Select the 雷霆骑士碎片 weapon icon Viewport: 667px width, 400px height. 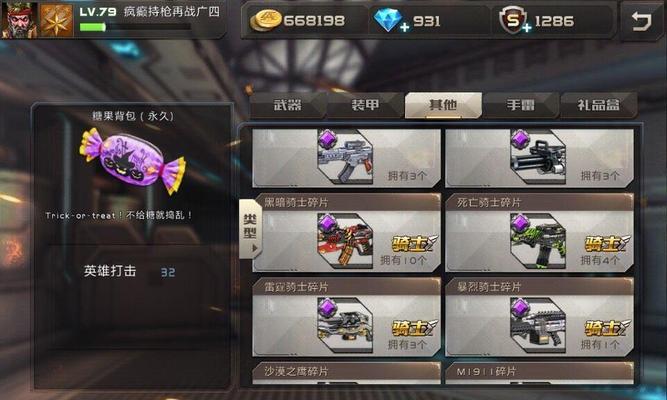(345, 325)
